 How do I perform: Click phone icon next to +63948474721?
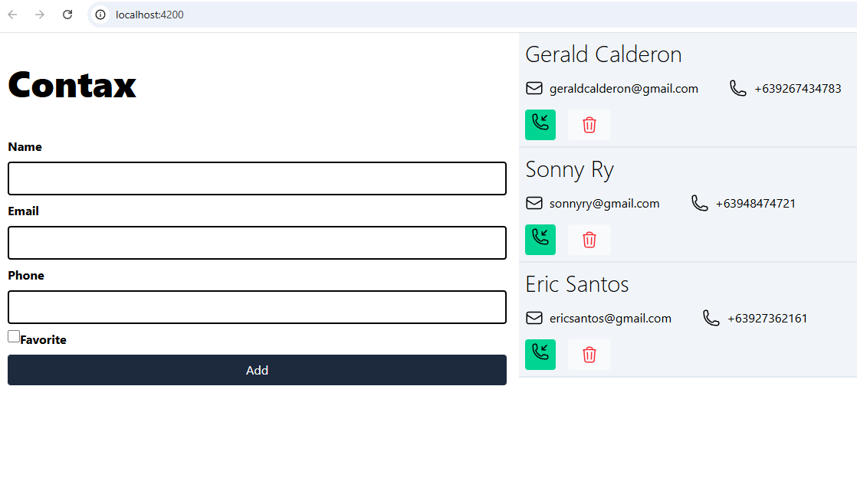(699, 203)
